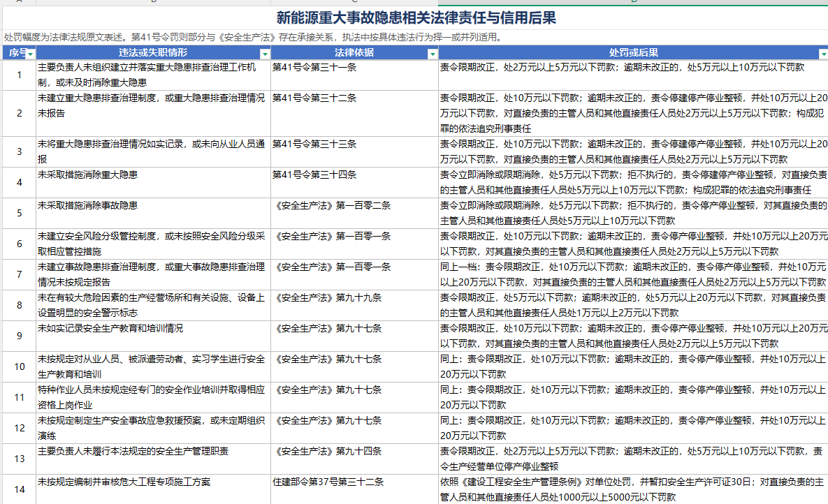Viewport: 828px width, 504px height.
Task: Select cell starting 未建立重大隐患排查治理制度
Action: pos(153,114)
